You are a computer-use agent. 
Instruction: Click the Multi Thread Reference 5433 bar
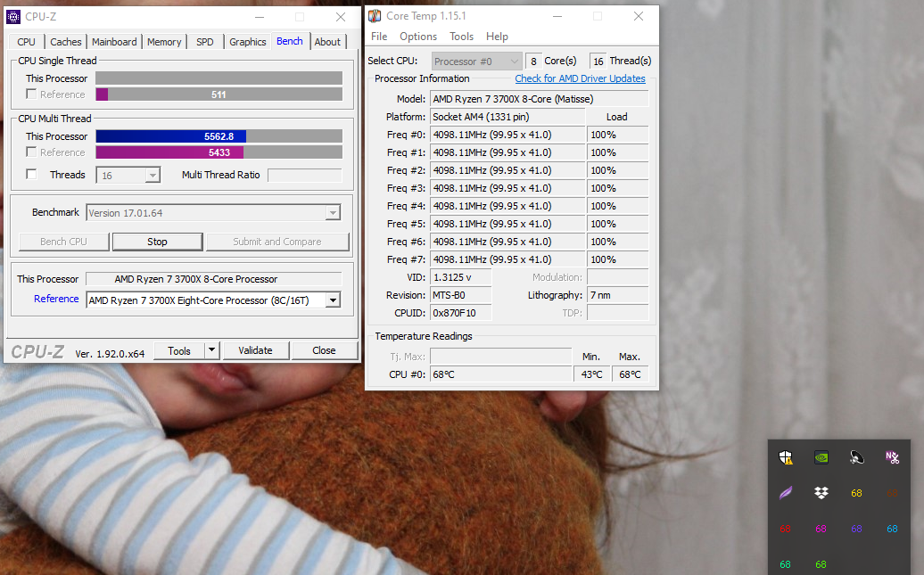click(x=219, y=152)
